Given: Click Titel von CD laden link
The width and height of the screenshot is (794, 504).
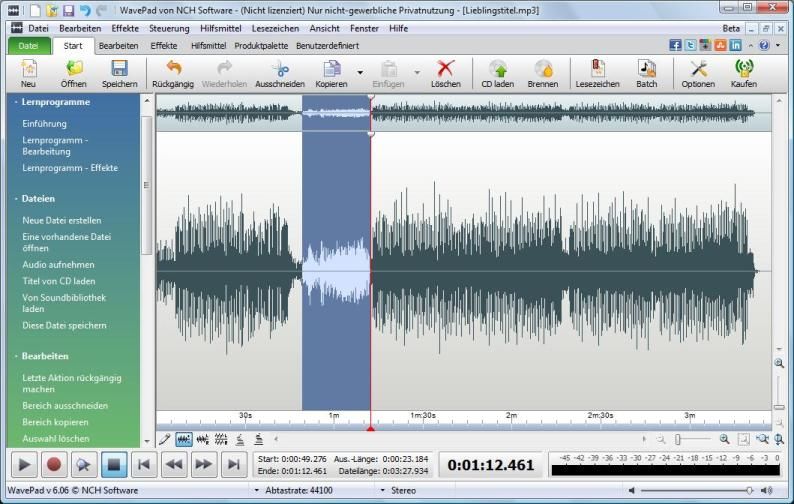Looking at the screenshot, I should click(x=59, y=281).
